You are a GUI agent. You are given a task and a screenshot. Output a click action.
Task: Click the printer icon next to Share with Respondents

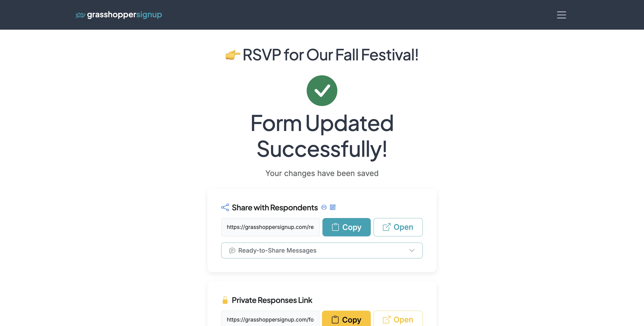tap(324, 207)
